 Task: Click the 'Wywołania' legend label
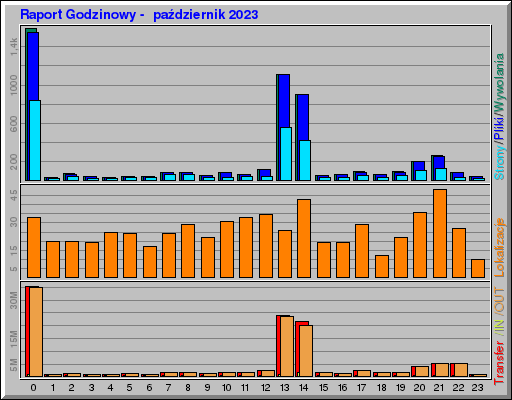[x=499, y=83]
